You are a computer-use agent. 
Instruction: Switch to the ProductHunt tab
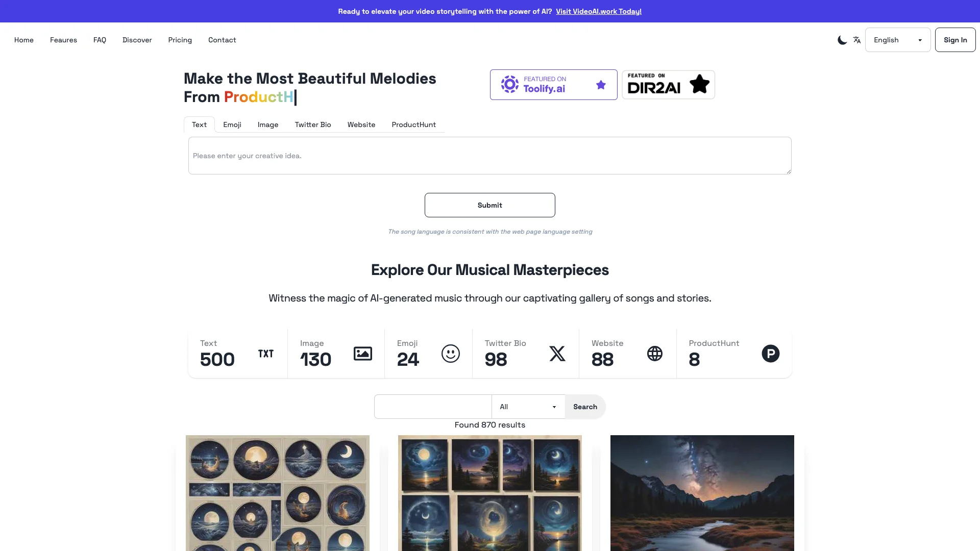pos(413,124)
